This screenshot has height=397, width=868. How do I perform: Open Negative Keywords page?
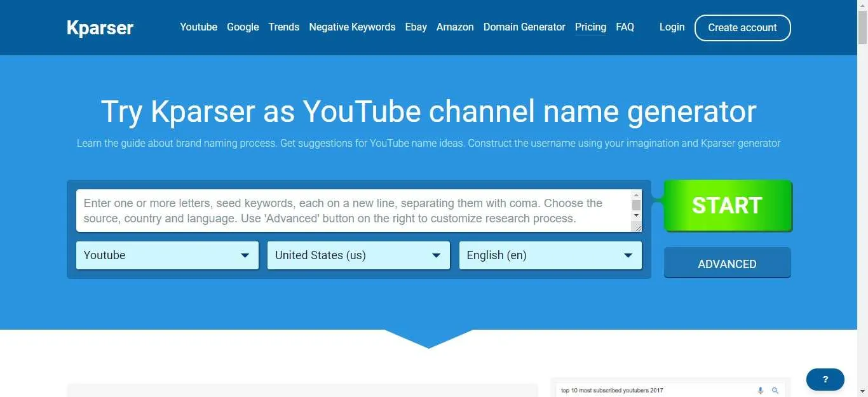(x=352, y=27)
